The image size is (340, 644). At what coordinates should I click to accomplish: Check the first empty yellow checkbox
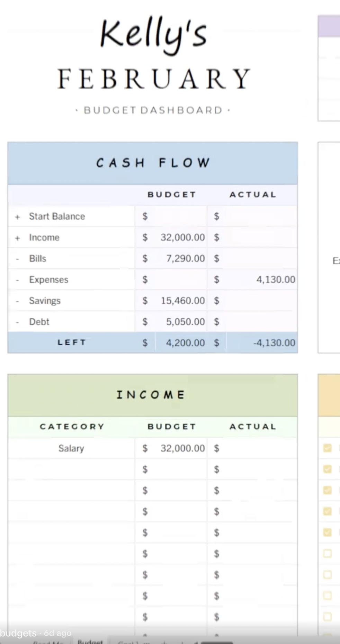(327, 553)
